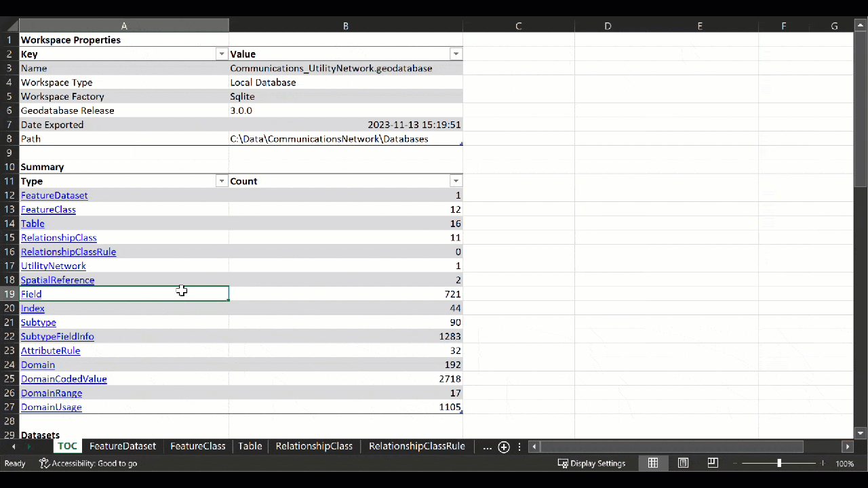
Task: Switch to the FeatureDataset sheet tab
Action: pos(123,446)
